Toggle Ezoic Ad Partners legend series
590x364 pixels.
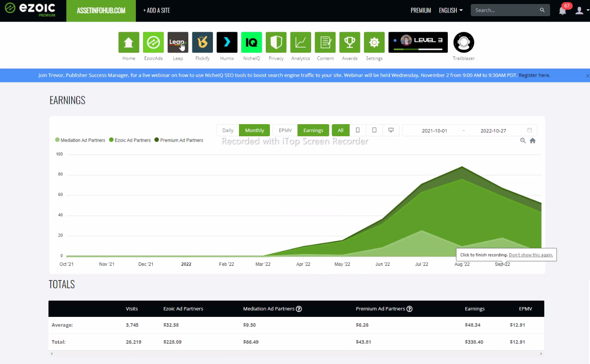tap(130, 140)
